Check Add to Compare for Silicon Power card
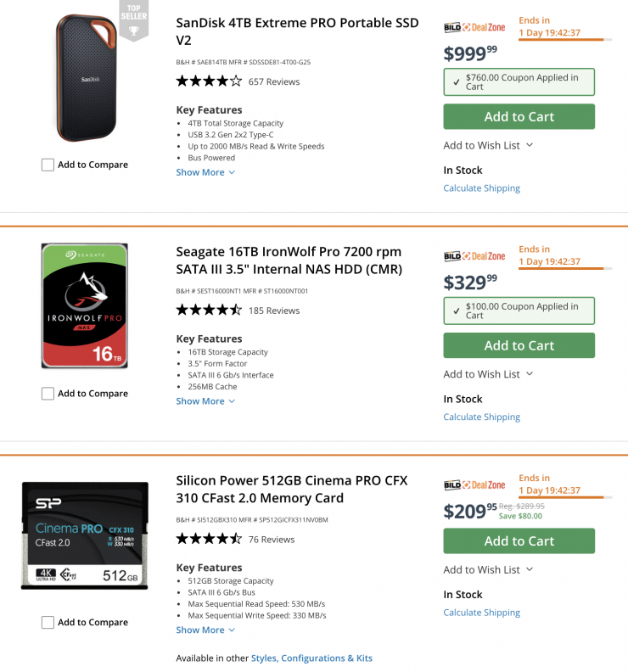Screen dimensions: 628x672 [x=48, y=623]
